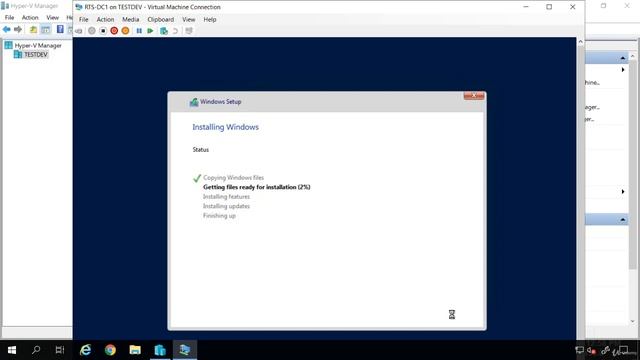
Task: Open the Windows Start menu
Action: click(12, 350)
